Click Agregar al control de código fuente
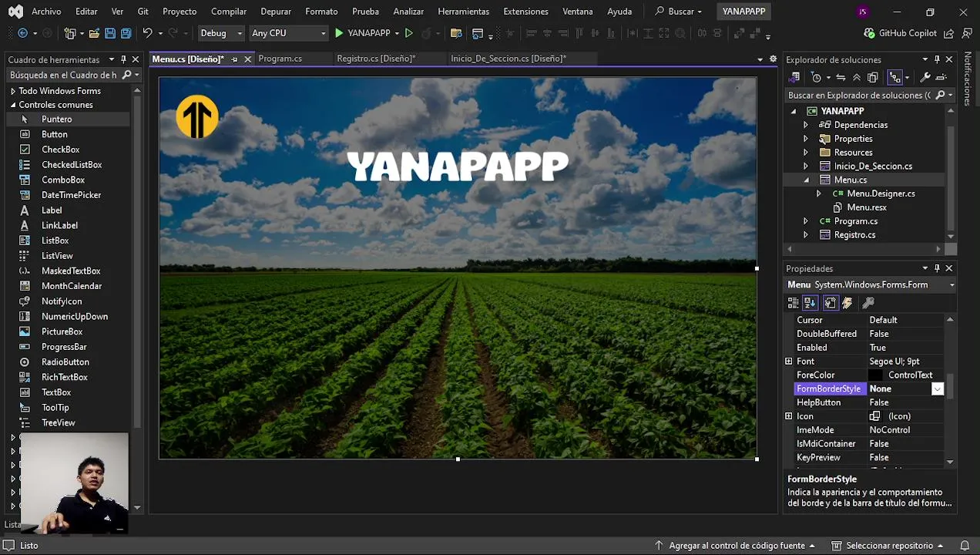This screenshot has width=980, height=555. 736,546
